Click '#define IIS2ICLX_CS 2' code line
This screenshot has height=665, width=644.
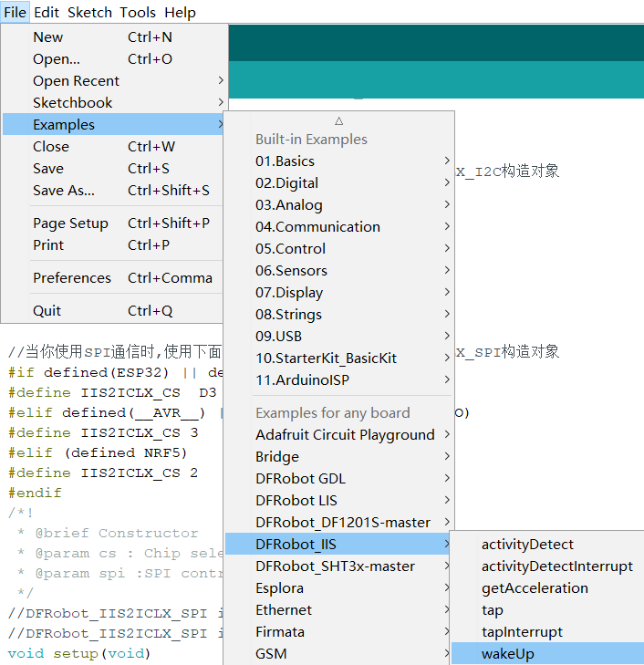pos(103,473)
